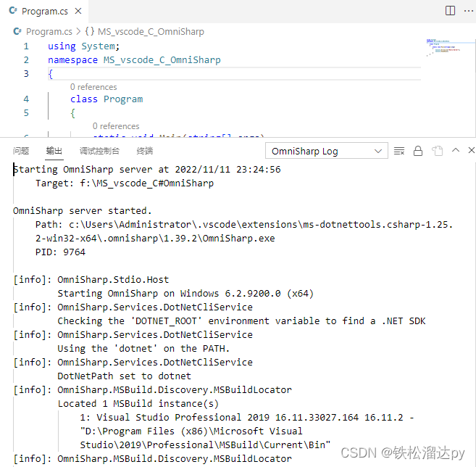Clear the output with the clear-output icon
The image size is (476, 467).
click(x=399, y=151)
